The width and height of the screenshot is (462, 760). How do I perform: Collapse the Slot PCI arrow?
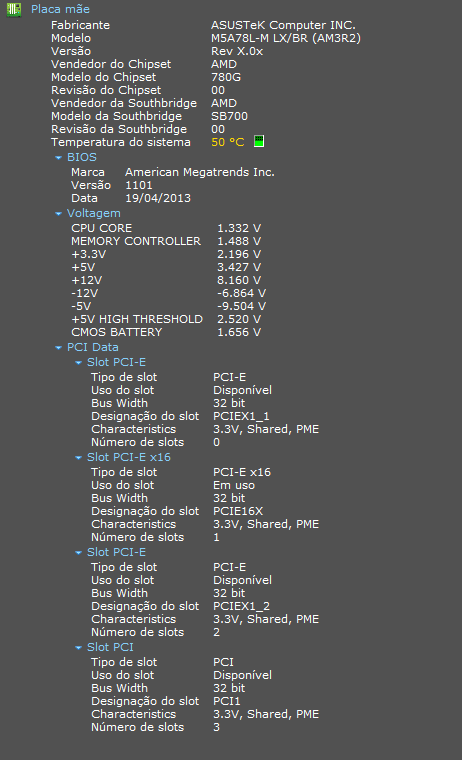pyautogui.click(x=79, y=648)
